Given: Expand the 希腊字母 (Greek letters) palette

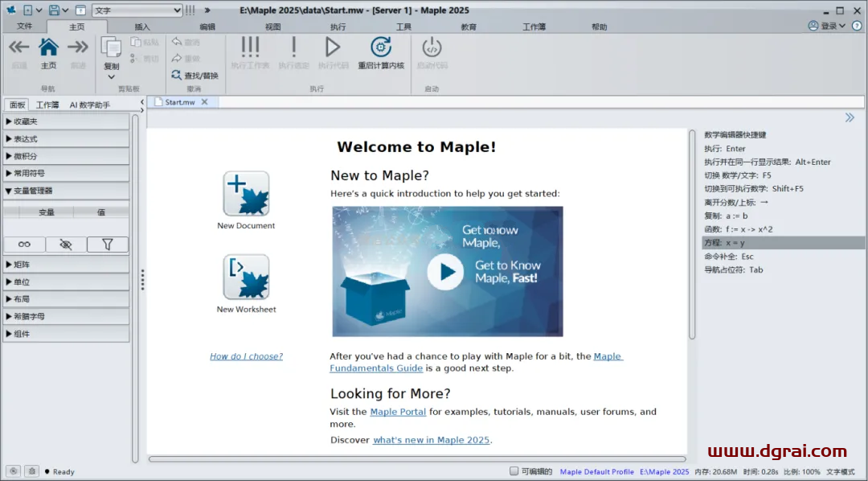Looking at the screenshot, I should [66, 316].
